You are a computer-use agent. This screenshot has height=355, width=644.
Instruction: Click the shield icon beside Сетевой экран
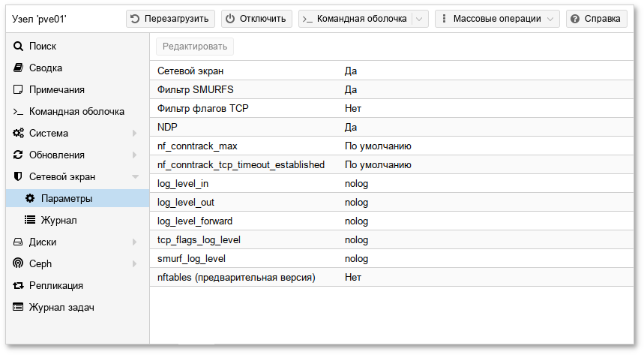pos(18,177)
